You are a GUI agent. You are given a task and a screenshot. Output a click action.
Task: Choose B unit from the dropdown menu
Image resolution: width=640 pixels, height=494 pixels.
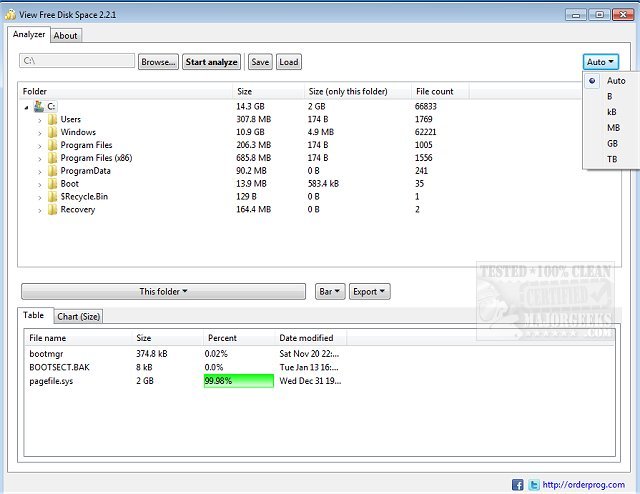[609, 96]
